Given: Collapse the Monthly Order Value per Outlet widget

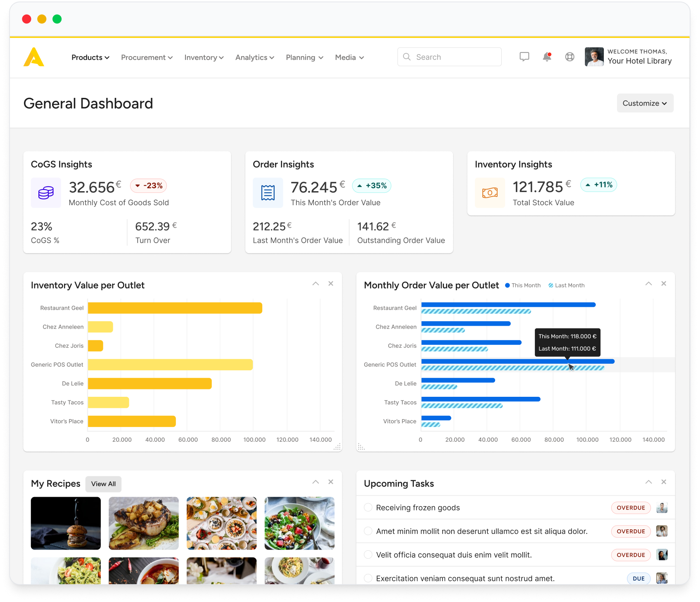Looking at the screenshot, I should (x=648, y=284).
